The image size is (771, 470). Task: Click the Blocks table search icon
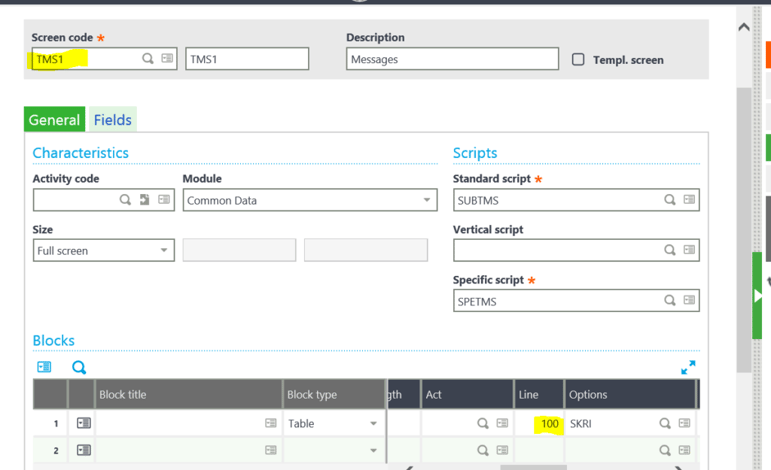point(79,368)
